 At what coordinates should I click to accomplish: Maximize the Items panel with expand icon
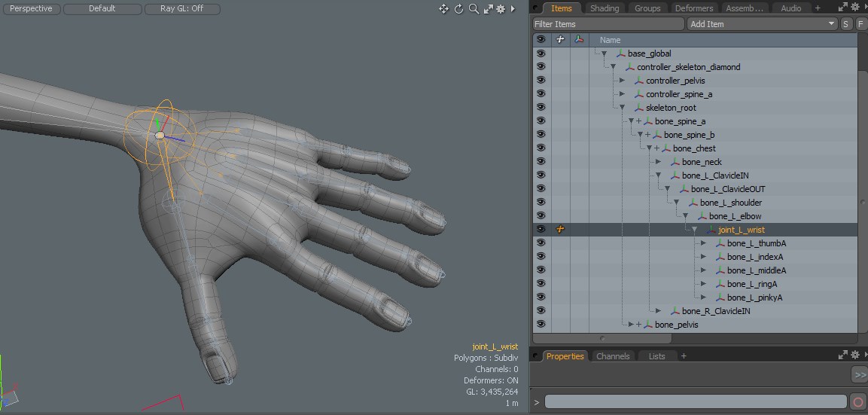click(x=842, y=8)
